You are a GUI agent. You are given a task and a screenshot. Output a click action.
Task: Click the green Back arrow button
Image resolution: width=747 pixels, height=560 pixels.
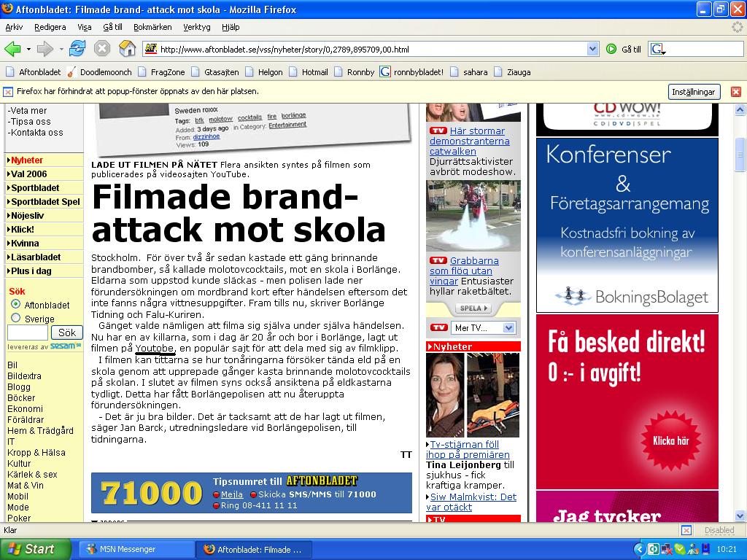[x=13, y=49]
